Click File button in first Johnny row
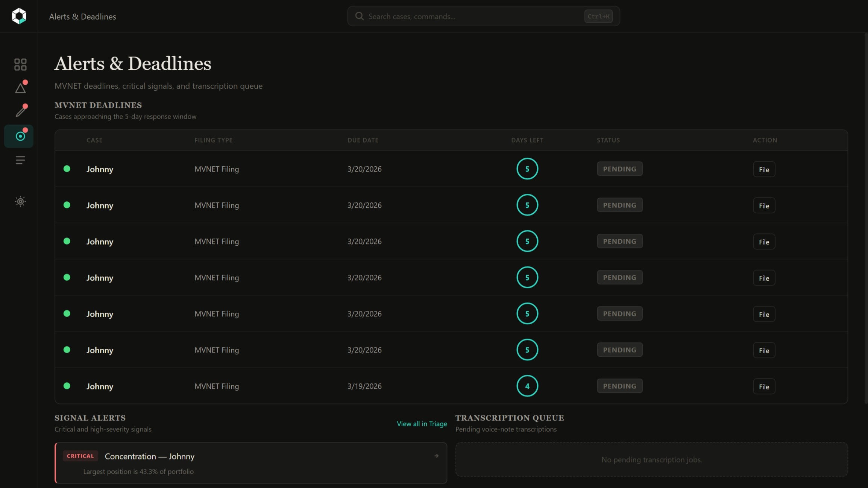 click(x=763, y=169)
